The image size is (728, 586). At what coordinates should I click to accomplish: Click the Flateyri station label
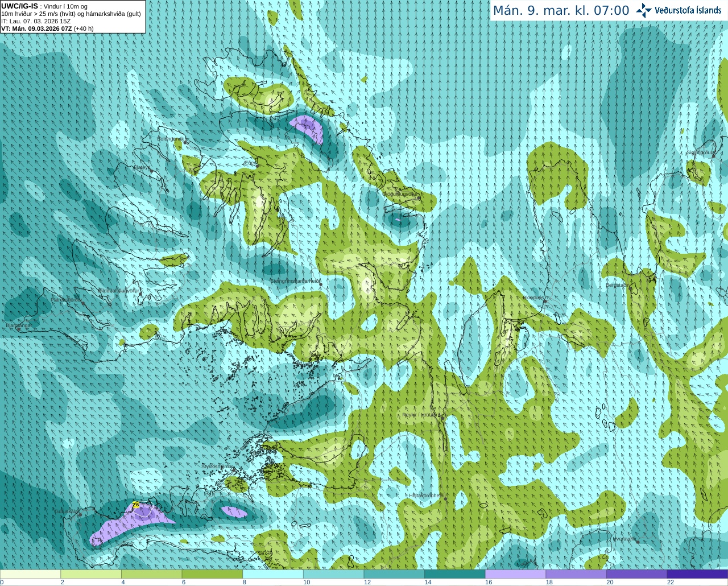pyautogui.click(x=142, y=167)
